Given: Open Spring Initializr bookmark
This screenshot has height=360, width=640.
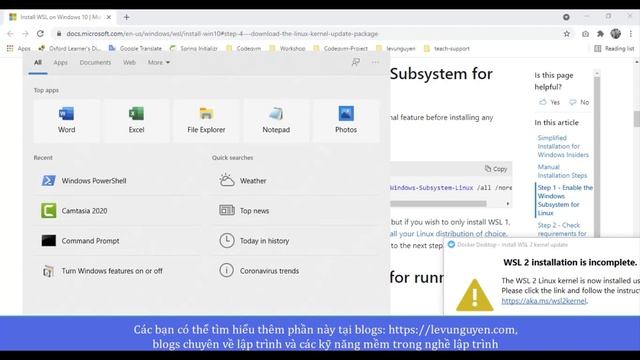Looking at the screenshot, I should [x=194, y=48].
